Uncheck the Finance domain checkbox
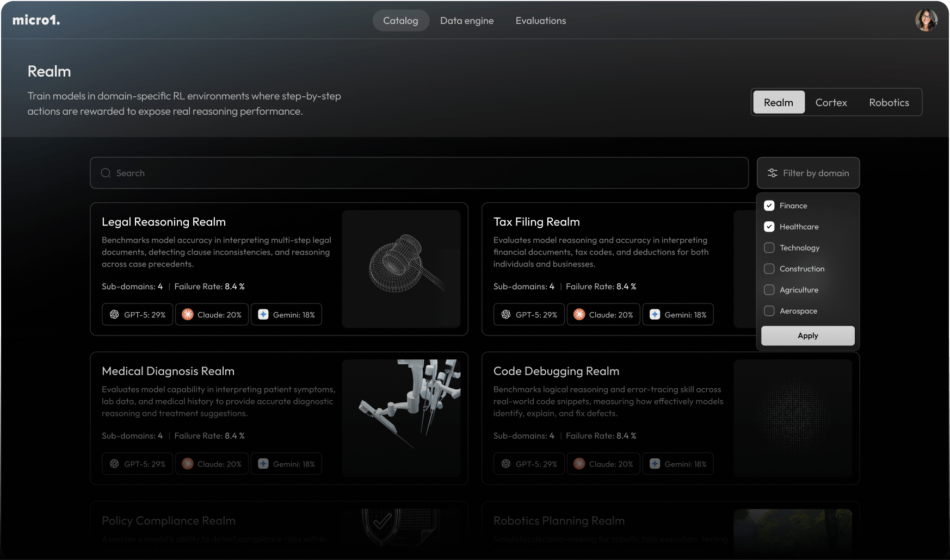The width and height of the screenshot is (950, 560). click(769, 206)
